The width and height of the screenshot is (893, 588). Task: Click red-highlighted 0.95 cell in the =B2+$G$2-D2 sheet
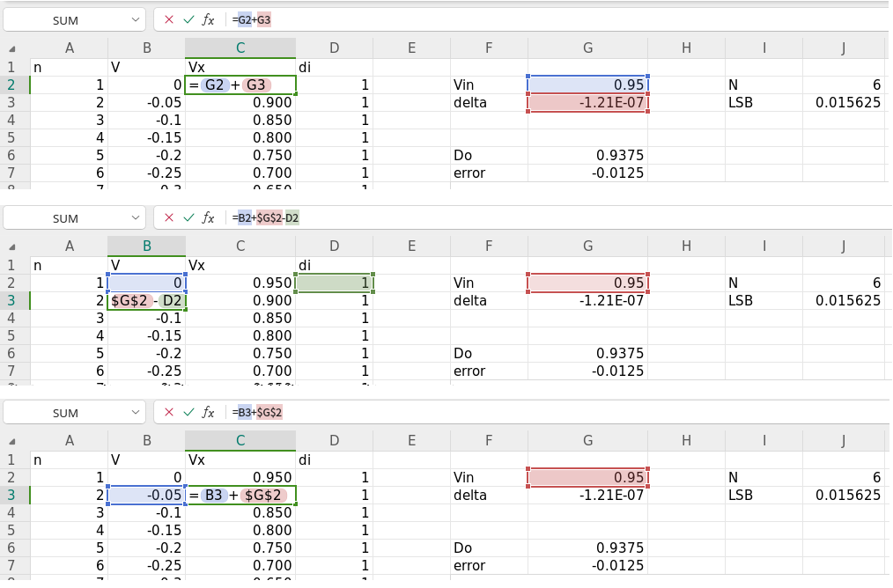(x=587, y=283)
